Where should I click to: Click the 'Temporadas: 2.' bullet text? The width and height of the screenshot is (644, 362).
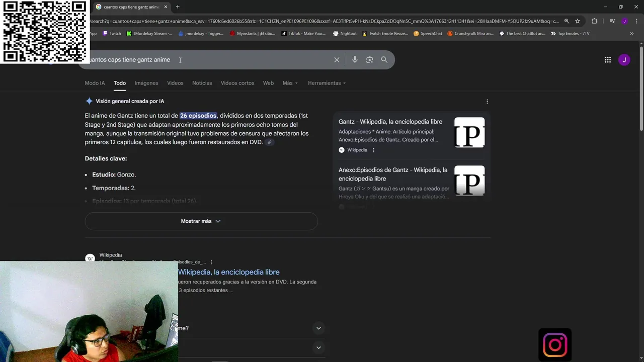(x=114, y=188)
